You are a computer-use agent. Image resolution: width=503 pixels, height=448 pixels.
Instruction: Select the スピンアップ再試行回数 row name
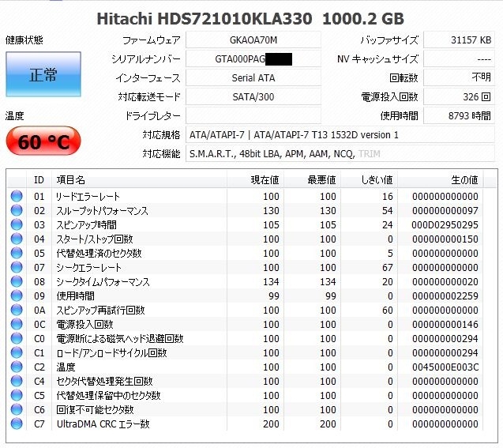coord(100,311)
